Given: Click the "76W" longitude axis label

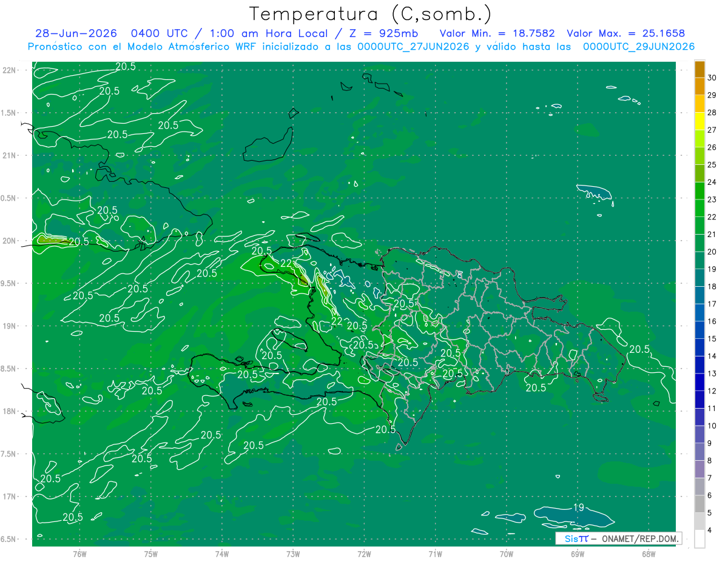Looking at the screenshot, I should click(x=80, y=553).
